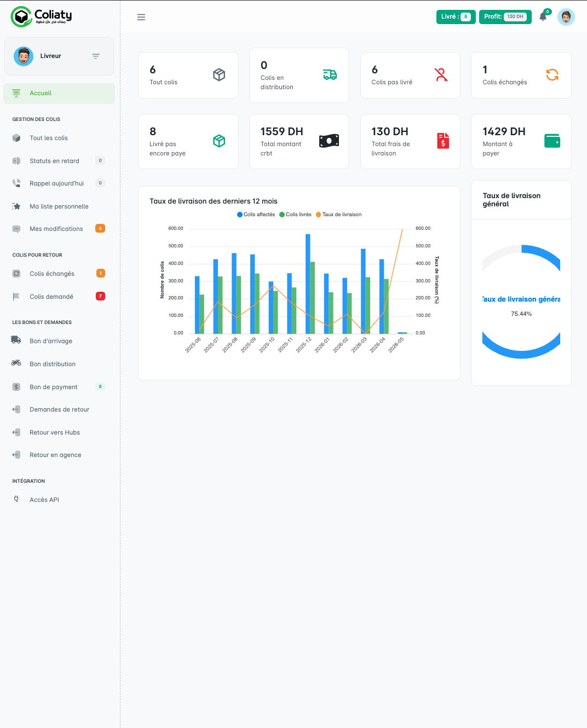Open the notifications bell
Viewport: 587px width, 728px height.
tap(543, 17)
